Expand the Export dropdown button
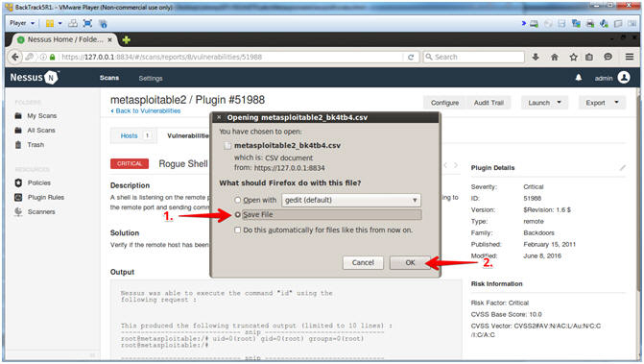This screenshot has width=644, height=364. [602, 103]
